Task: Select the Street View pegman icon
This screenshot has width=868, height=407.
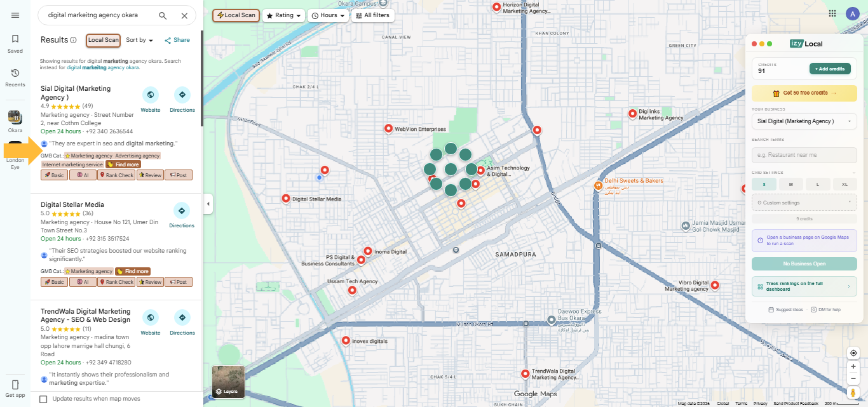Action: pos(853,393)
